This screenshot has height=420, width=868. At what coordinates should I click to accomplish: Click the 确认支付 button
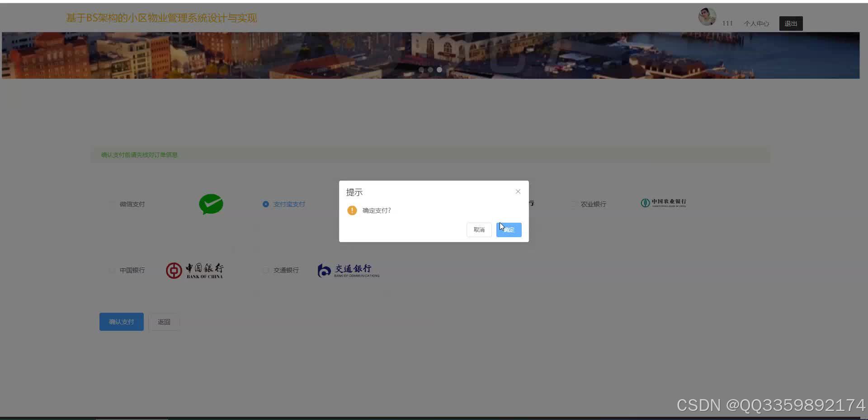tap(122, 322)
